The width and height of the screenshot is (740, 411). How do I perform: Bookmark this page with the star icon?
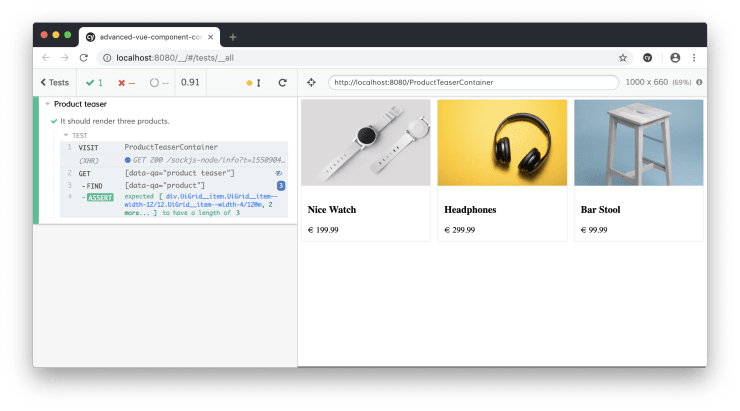click(623, 58)
